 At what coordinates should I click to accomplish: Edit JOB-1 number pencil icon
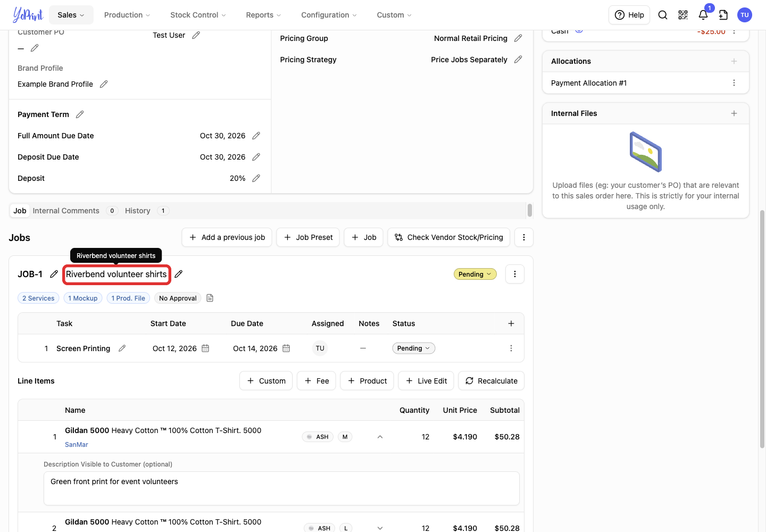point(54,274)
